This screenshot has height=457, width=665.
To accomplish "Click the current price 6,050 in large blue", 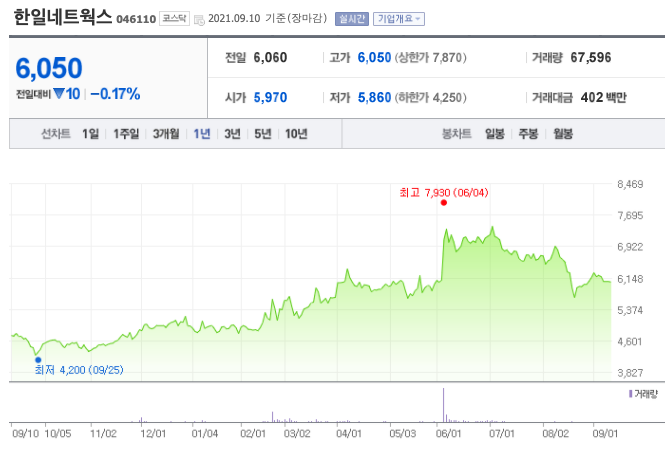I will click(49, 68).
